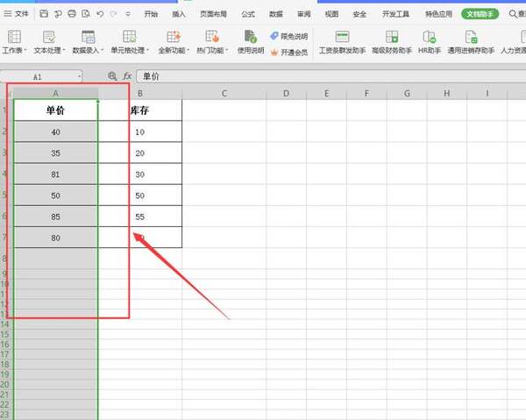Select column F header
This screenshot has height=420, width=526.
coord(366,94)
